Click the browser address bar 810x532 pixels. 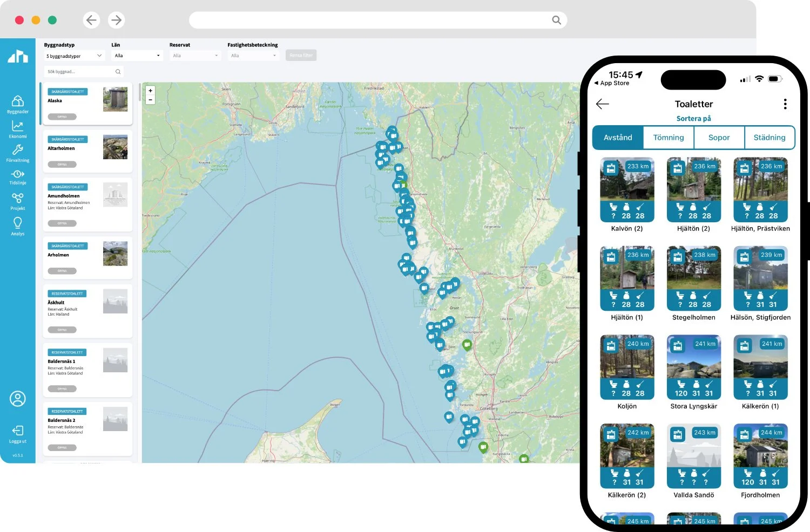[x=378, y=20]
